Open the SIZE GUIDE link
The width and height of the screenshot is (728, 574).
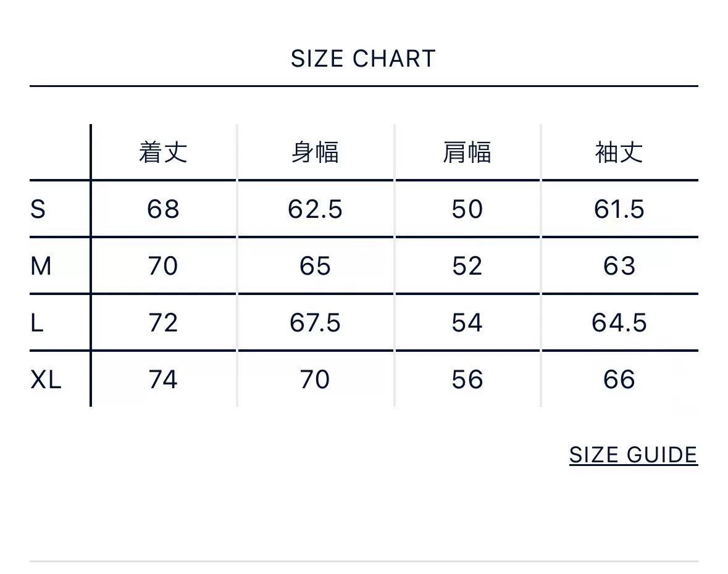[634, 455]
